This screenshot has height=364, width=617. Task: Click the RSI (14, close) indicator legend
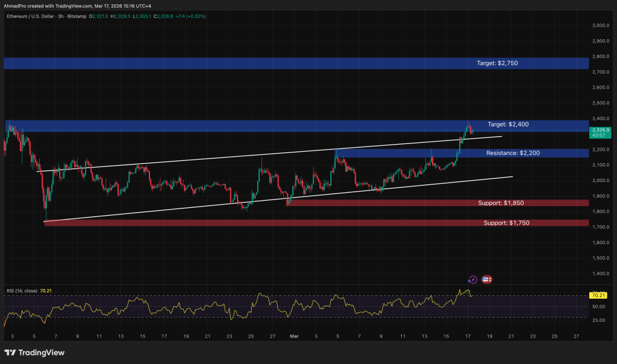click(21, 289)
